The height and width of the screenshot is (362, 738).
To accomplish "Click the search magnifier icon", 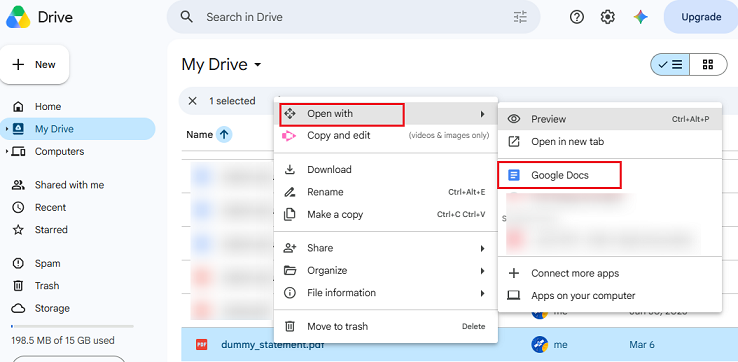I will tap(187, 17).
